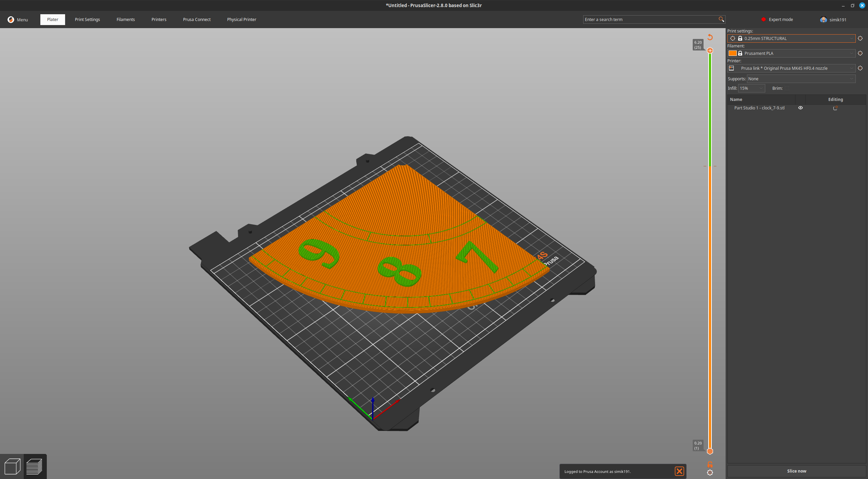Image resolution: width=868 pixels, height=479 pixels.
Task: Click the printer icon in Printer preset field
Action: pyautogui.click(x=732, y=68)
